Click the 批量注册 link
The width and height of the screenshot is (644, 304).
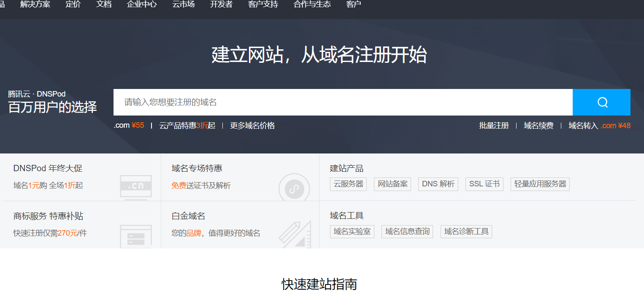[494, 125]
